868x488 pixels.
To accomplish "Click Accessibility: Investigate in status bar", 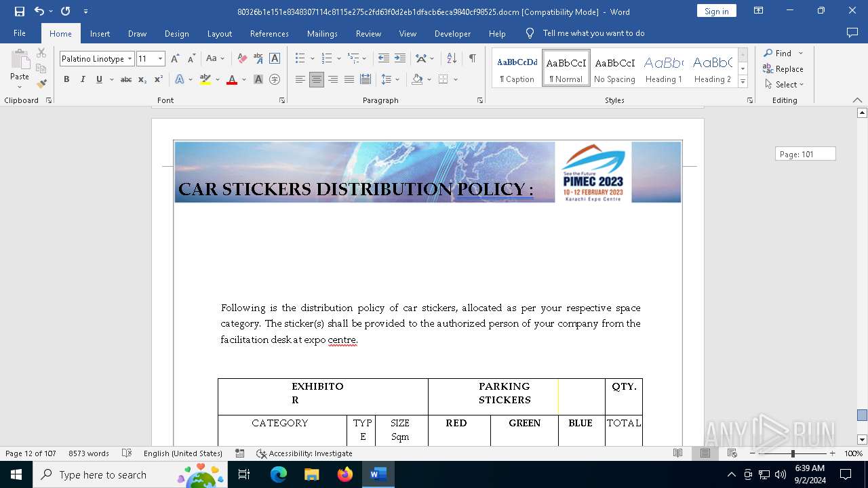I will tap(304, 453).
